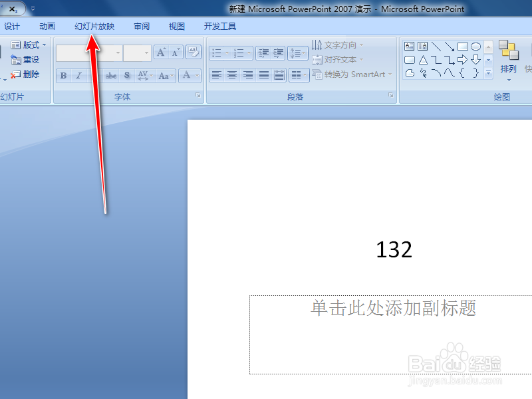Select the right block arrow shape

click(x=462, y=60)
